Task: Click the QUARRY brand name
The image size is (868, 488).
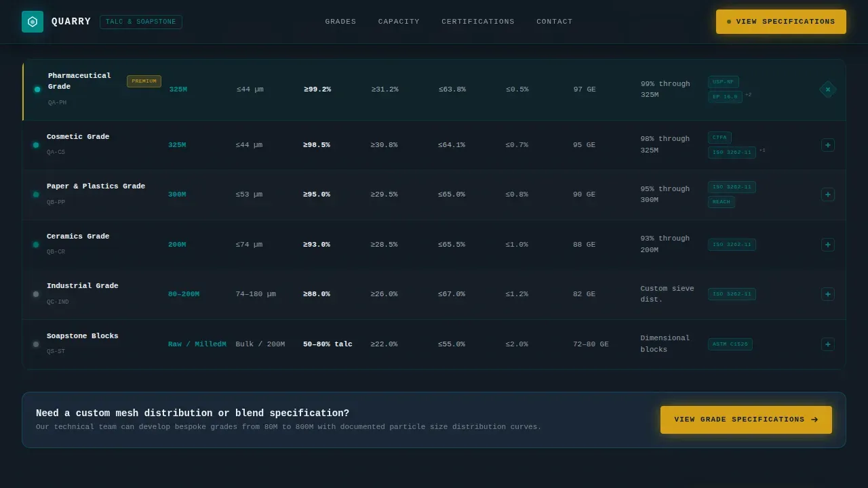Action: [x=71, y=22]
